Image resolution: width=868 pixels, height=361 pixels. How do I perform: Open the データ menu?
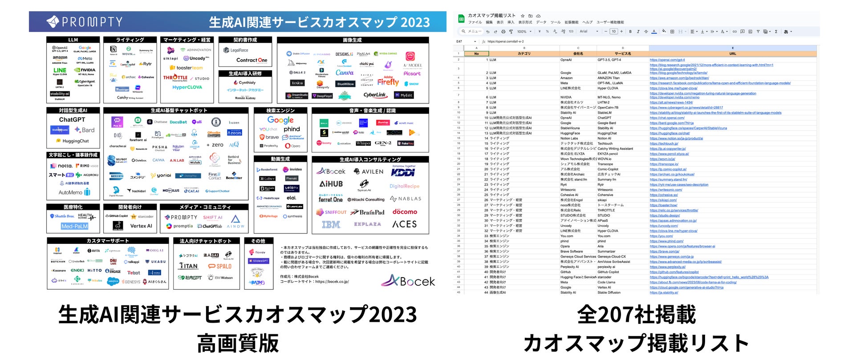pos(541,22)
